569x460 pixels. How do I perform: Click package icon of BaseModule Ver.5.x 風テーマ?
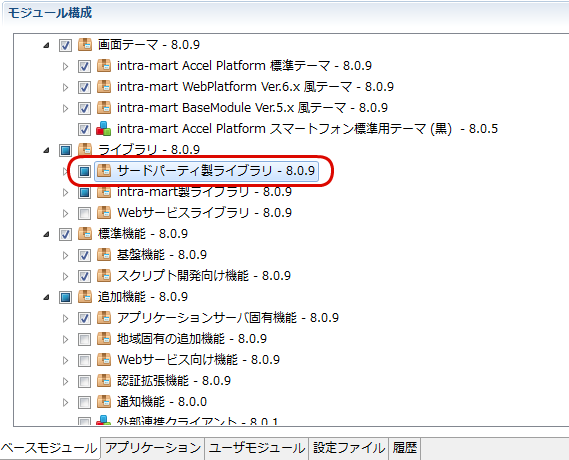[104, 108]
